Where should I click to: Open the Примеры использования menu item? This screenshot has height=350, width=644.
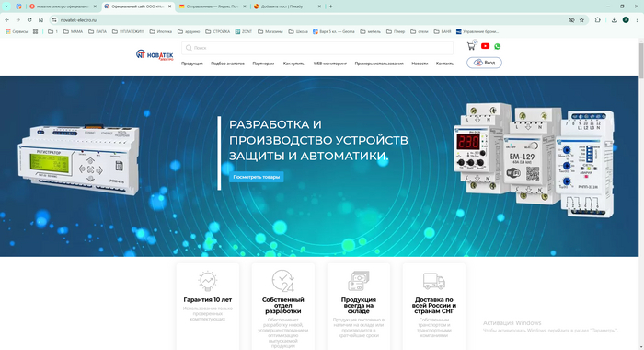pyautogui.click(x=379, y=64)
